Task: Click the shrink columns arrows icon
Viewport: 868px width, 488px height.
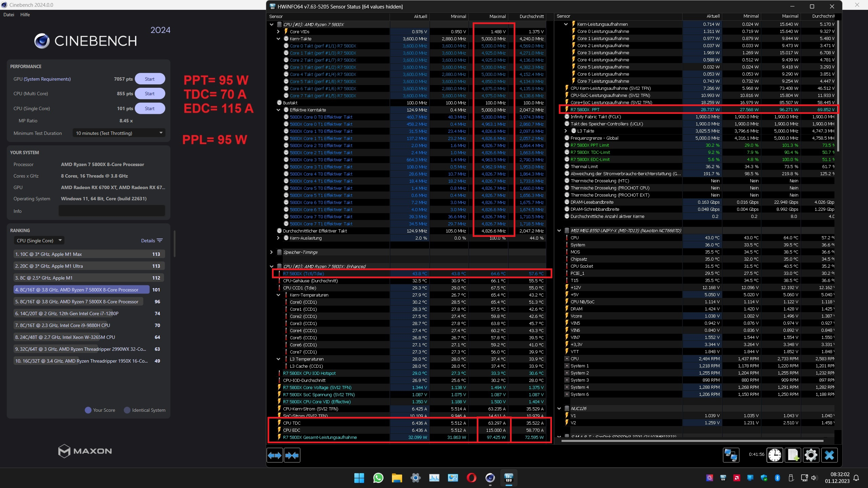Action: [x=292, y=455]
